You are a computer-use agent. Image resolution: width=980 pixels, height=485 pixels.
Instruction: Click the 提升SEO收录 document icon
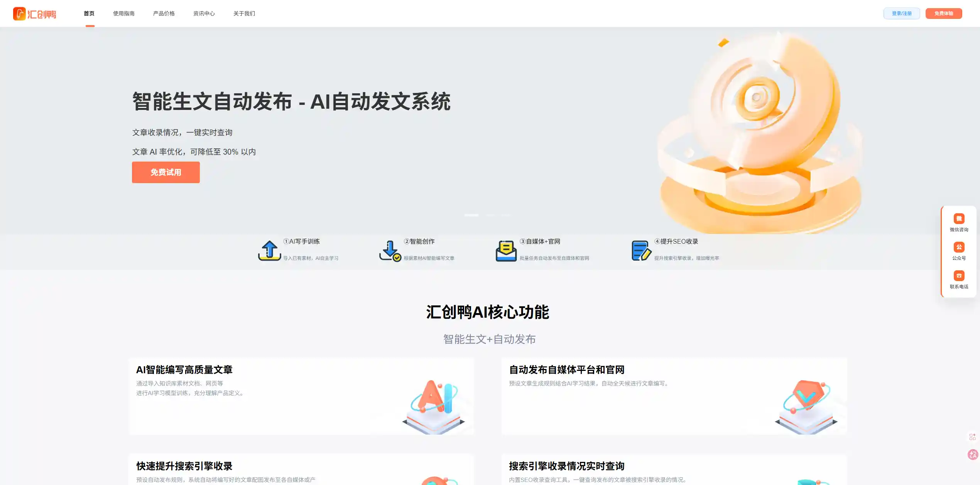tap(642, 251)
